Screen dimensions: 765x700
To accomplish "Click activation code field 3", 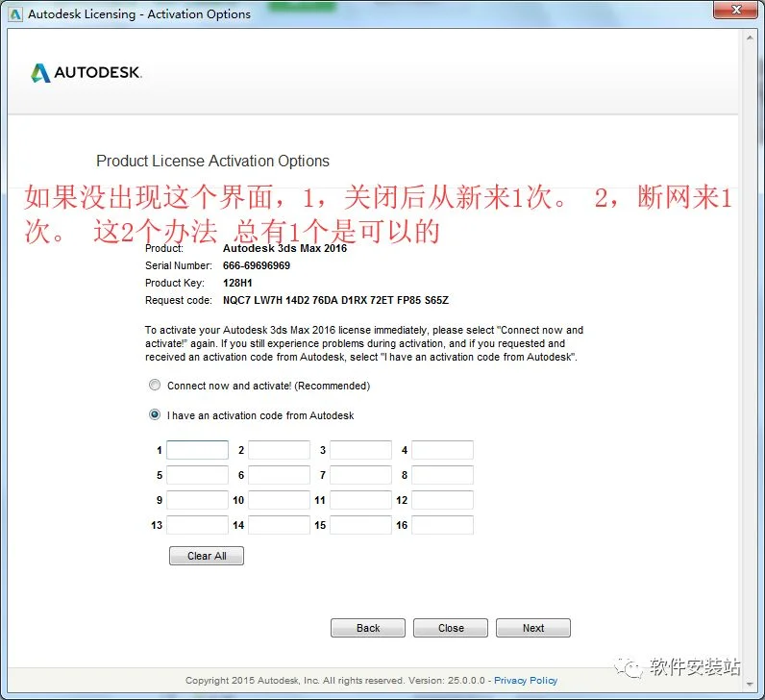I will pos(360,450).
